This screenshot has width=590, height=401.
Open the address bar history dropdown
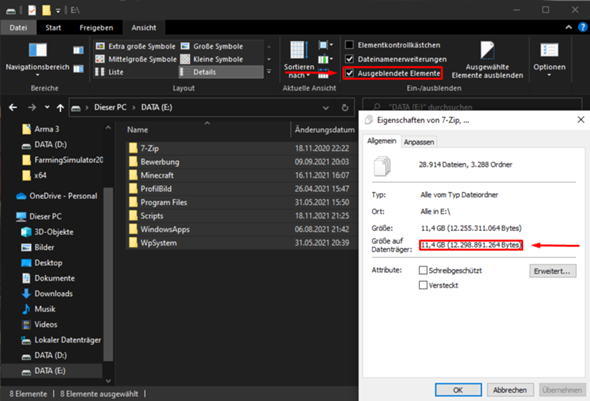(325, 108)
